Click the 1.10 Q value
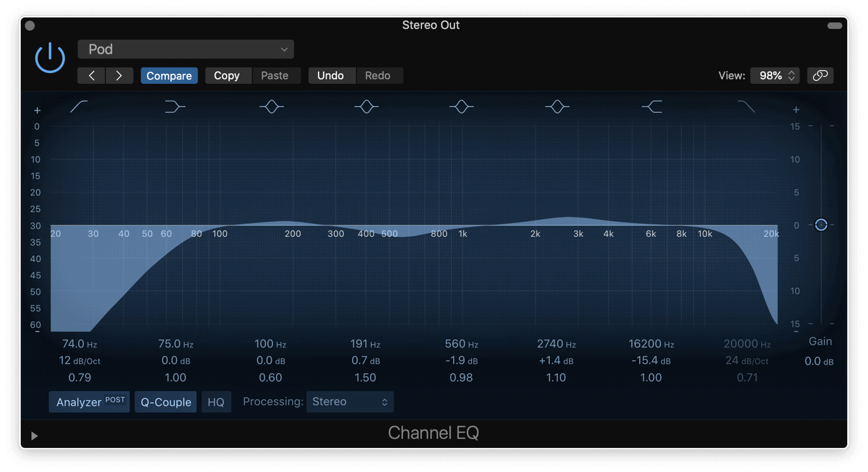Screen dimensions: 868x472 pos(556,377)
